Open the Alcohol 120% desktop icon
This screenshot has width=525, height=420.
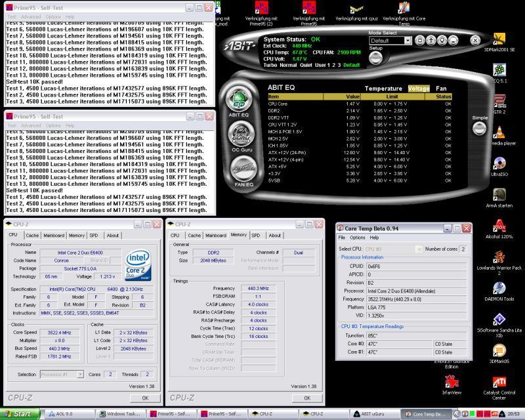[499, 229]
